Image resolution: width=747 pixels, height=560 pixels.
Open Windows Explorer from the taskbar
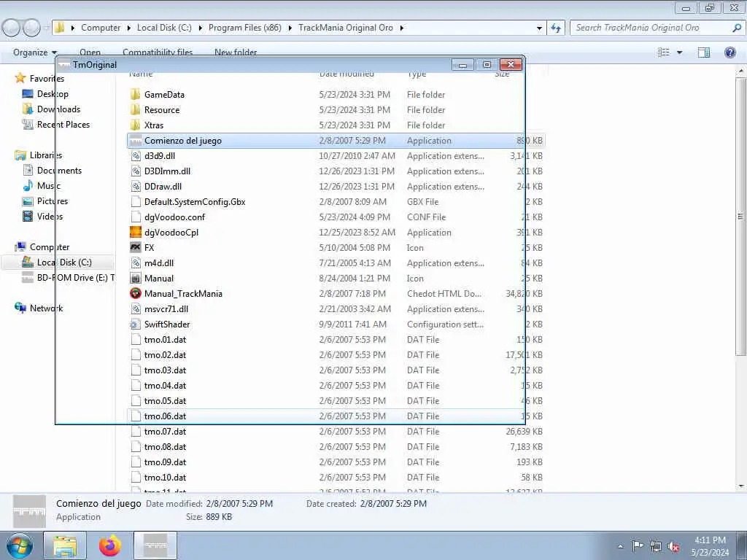tap(65, 545)
